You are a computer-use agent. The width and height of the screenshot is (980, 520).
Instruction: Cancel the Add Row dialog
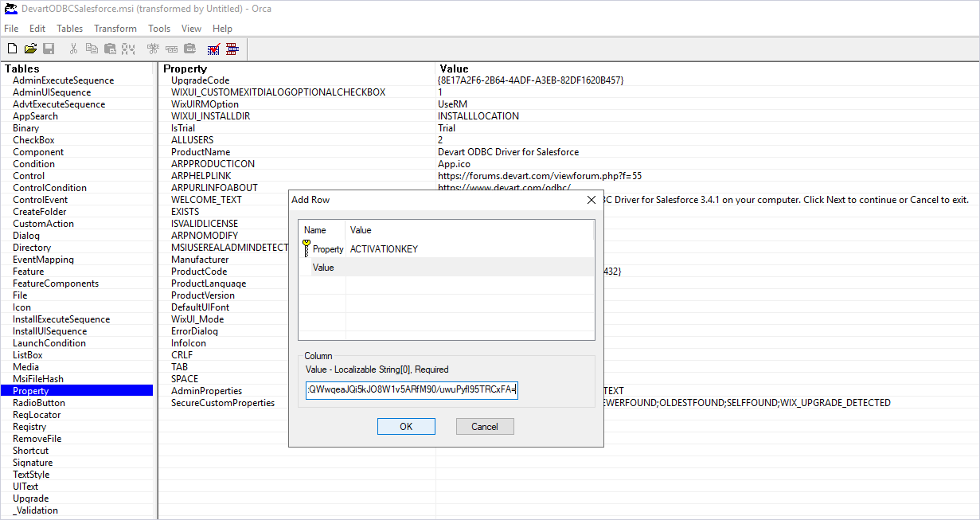485,426
